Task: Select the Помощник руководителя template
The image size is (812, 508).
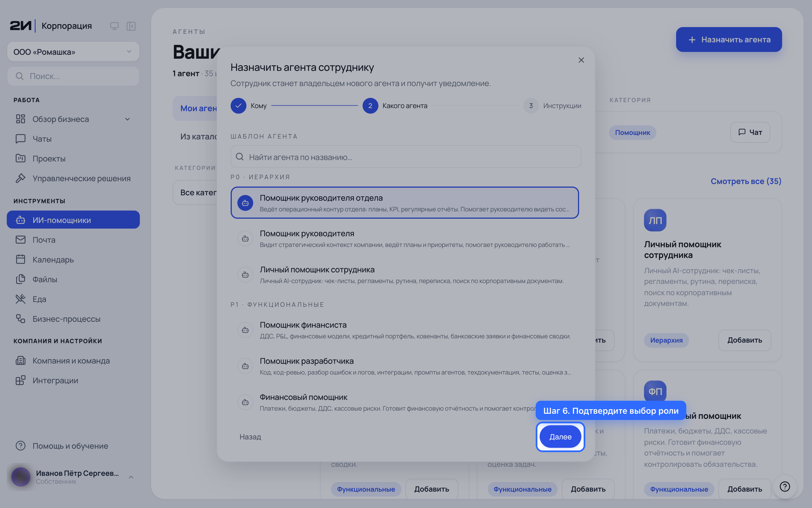Action: (x=405, y=238)
